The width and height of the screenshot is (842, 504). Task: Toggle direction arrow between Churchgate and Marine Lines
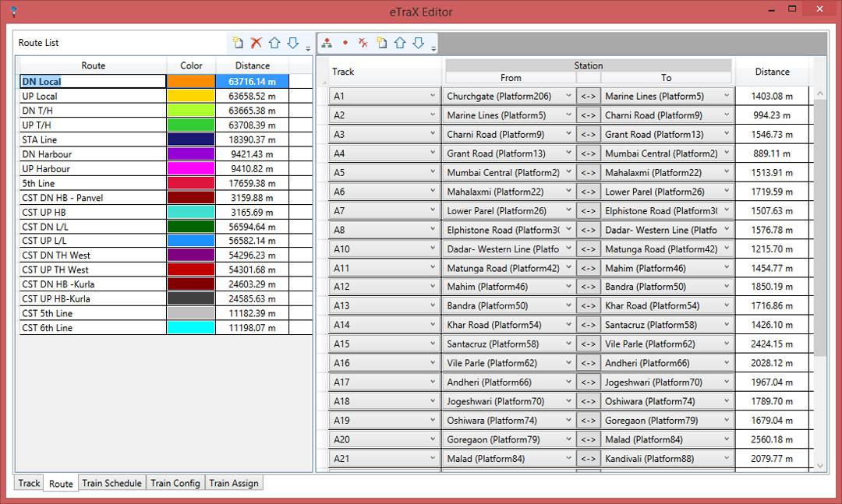pos(589,95)
